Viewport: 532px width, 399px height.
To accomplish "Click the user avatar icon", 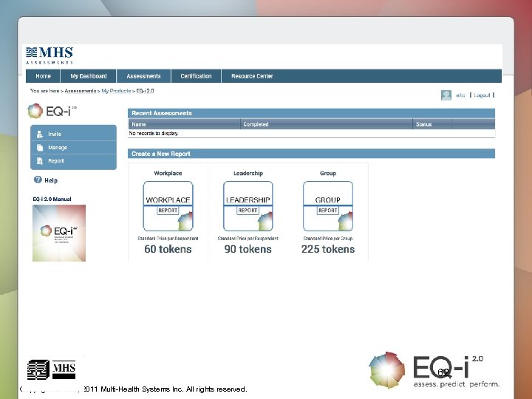I will click(446, 95).
